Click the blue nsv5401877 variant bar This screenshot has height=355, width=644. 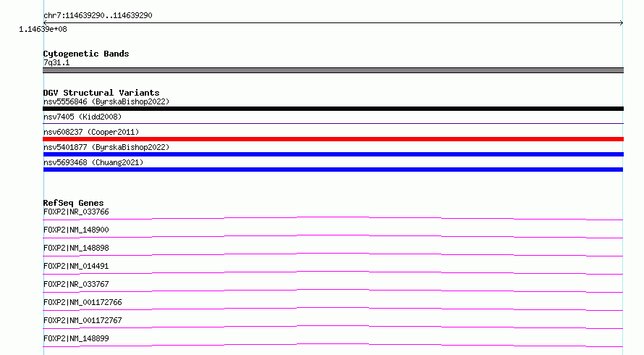point(333,154)
